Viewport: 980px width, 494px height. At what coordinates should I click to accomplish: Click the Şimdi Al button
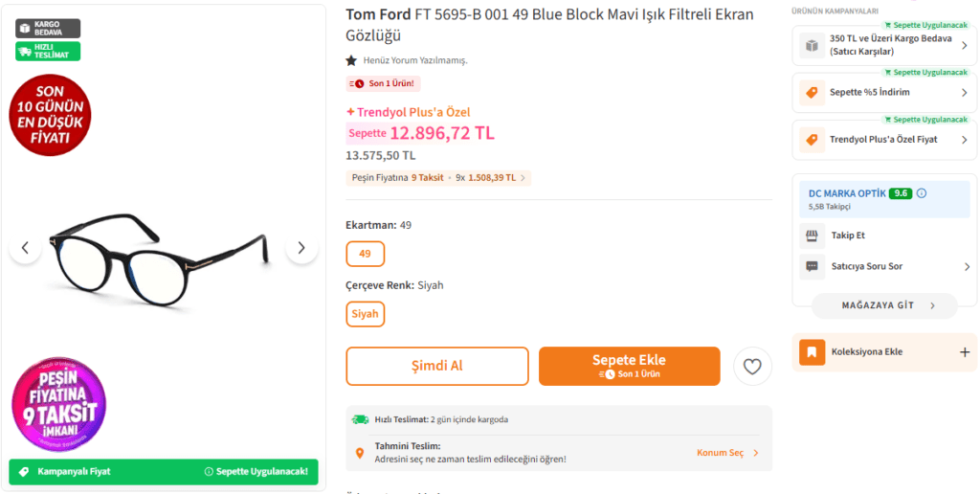click(x=436, y=366)
